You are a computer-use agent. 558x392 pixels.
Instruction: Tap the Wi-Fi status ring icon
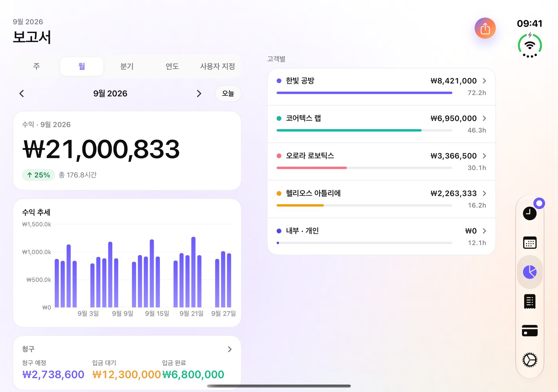[530, 45]
